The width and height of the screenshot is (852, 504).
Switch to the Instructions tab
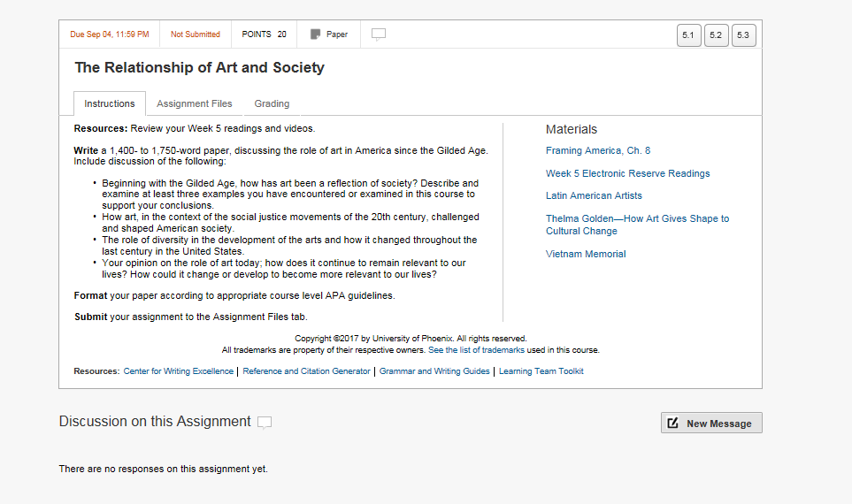[110, 103]
